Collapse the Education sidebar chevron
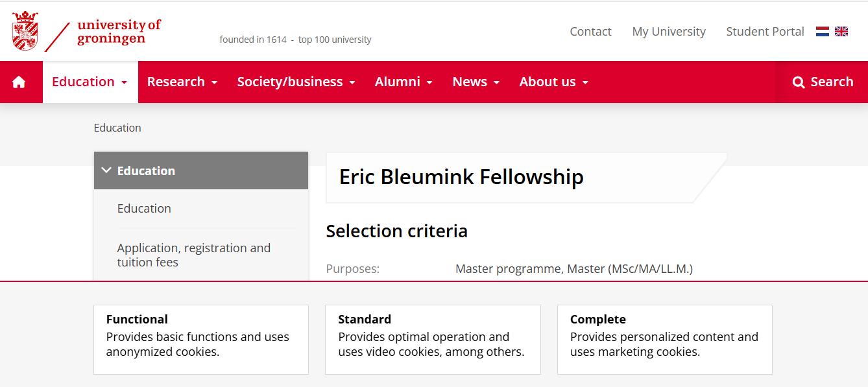 pos(106,170)
